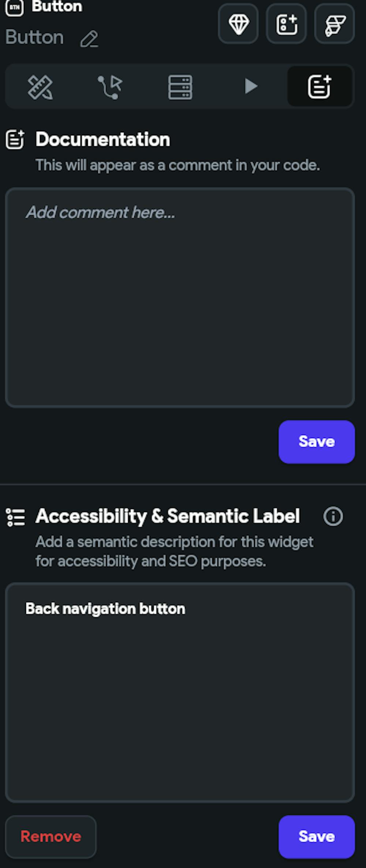Click the rightmost icon in the top-right group
Viewport: 366px width, 868px height.
334,24
